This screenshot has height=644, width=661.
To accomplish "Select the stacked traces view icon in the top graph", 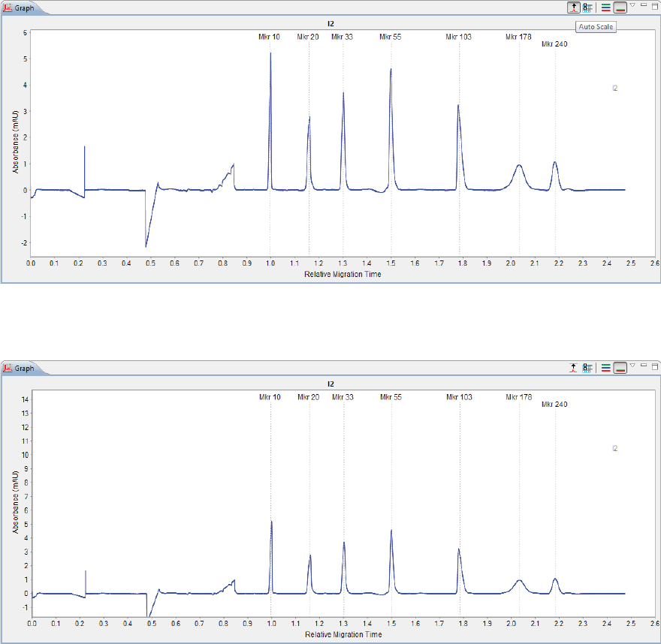I will [x=605, y=8].
